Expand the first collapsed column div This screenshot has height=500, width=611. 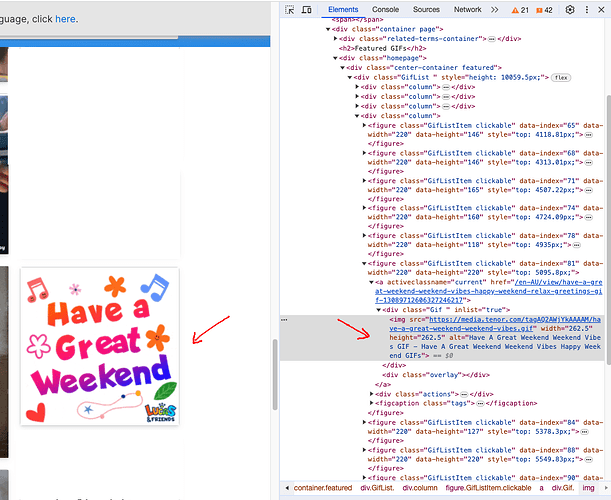(x=357, y=87)
